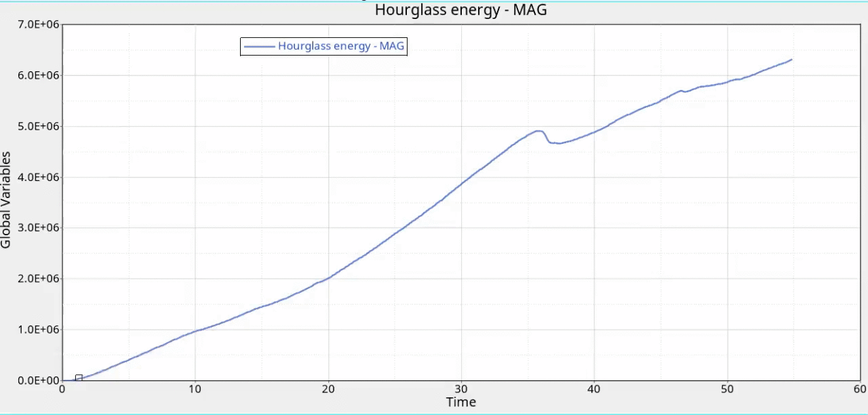Screen dimensions: 868x415
Task: Click the square marker at curve start
Action: [x=79, y=378]
